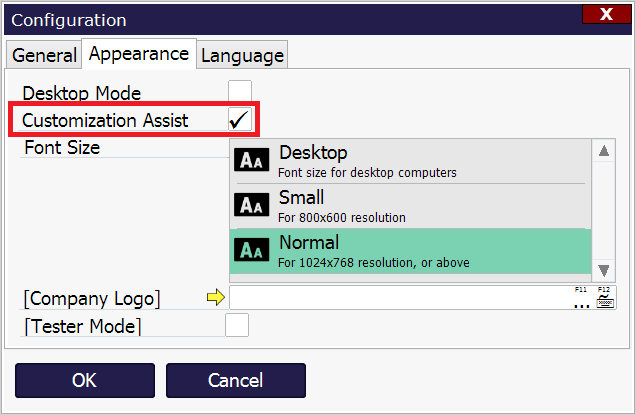Close the Configuration dialog

(x=607, y=15)
